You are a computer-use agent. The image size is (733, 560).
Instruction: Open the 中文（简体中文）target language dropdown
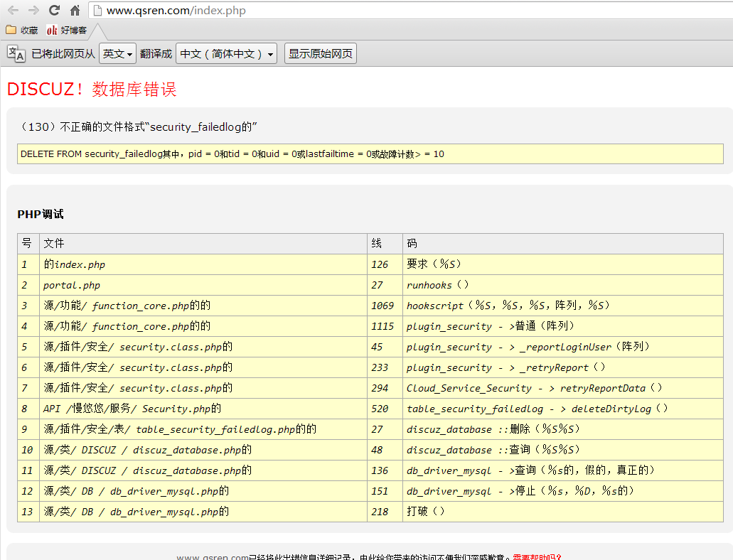click(226, 54)
